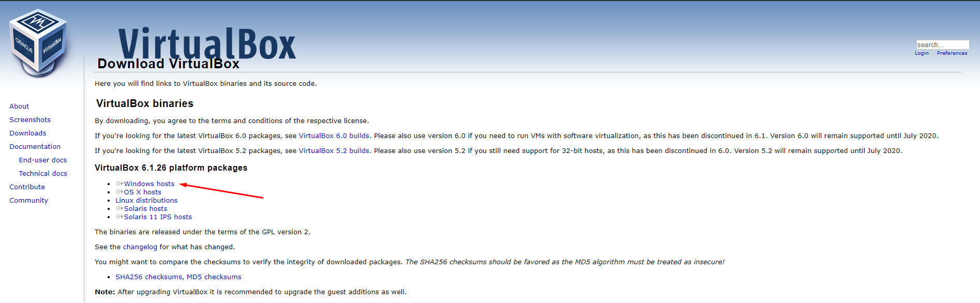The width and height of the screenshot is (980, 303).
Task: Click the VirtualBox cube logo
Action: (38, 43)
